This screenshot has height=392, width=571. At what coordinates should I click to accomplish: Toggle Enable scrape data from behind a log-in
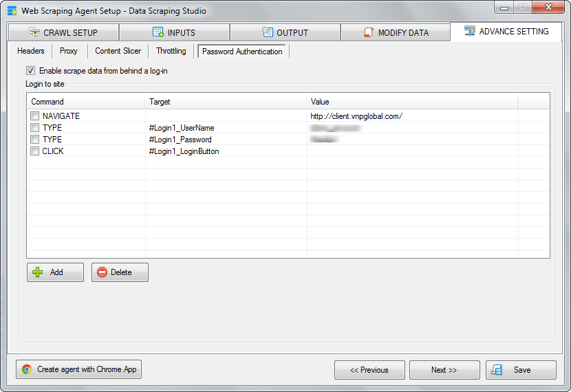(x=30, y=71)
